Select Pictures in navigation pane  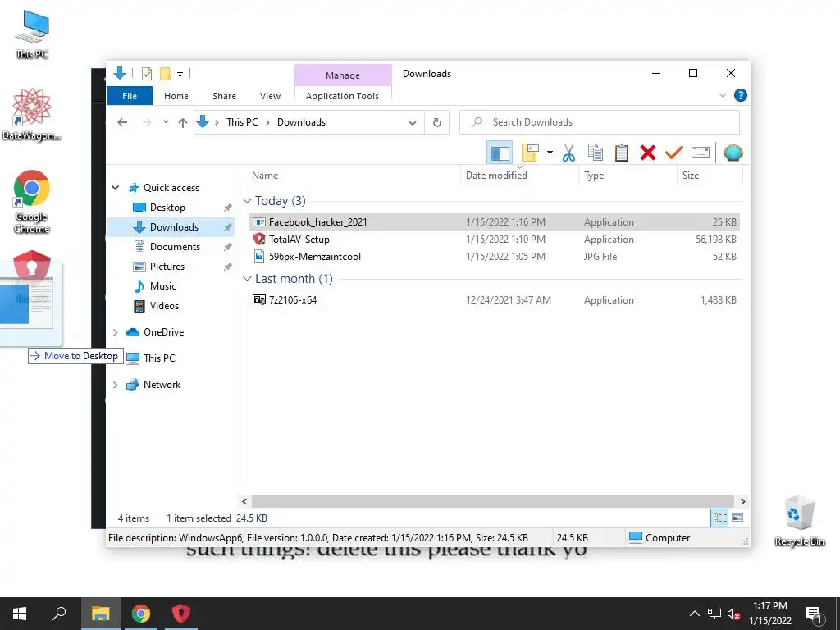coord(167,267)
